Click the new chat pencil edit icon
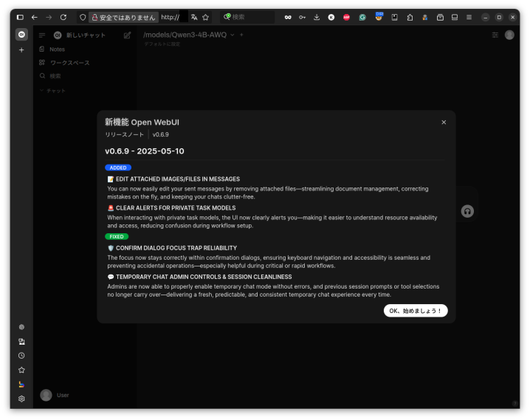Screen dimensions: 530x420 127,35
